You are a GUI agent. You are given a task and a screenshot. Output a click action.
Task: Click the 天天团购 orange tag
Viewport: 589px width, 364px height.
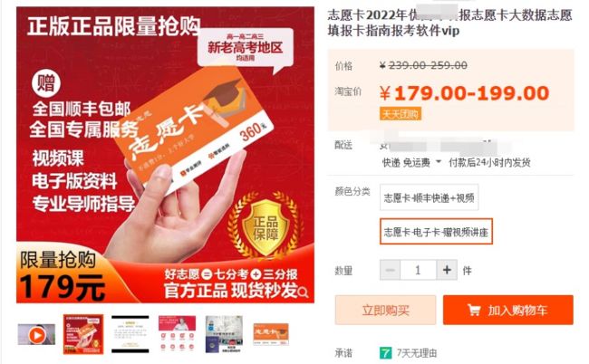(x=401, y=114)
